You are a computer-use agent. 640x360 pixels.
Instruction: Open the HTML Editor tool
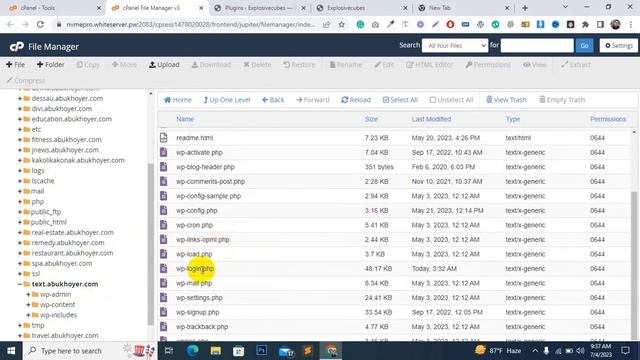pos(429,64)
